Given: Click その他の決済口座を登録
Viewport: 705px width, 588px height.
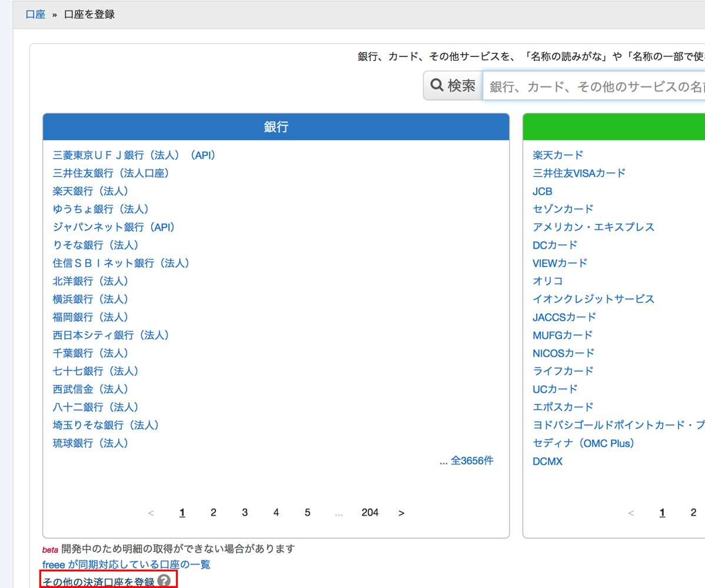Looking at the screenshot, I should coord(98,582).
